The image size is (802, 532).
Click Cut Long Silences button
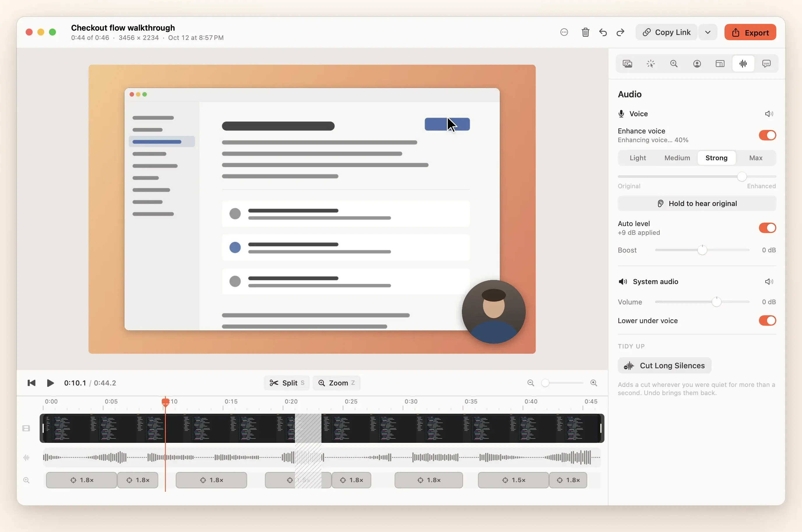pos(664,365)
